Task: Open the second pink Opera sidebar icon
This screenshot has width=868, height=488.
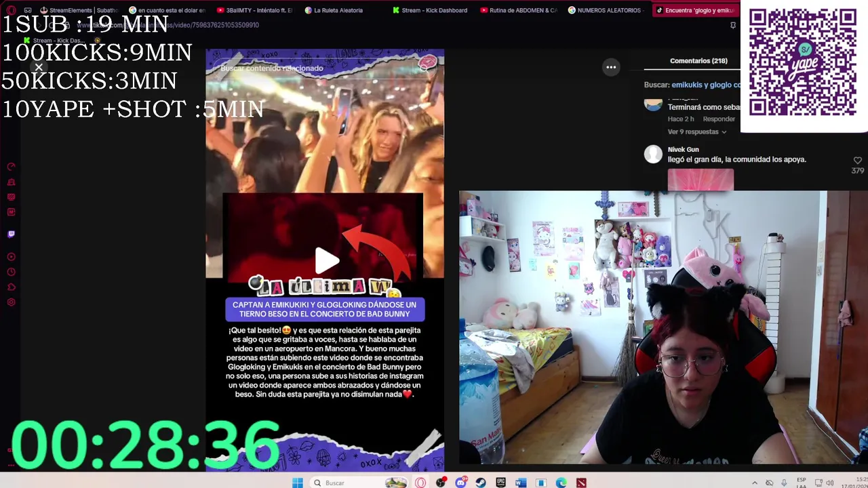Action: [x=11, y=182]
